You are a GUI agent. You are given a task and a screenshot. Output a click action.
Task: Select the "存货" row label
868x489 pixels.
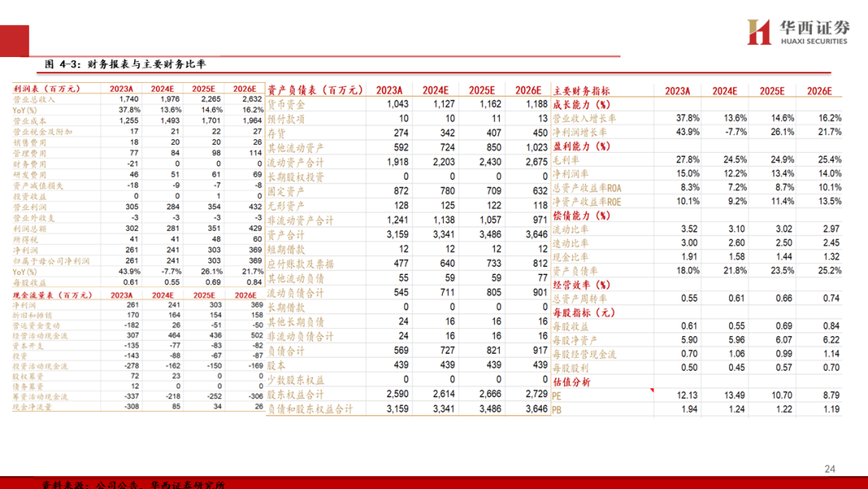[x=276, y=134]
